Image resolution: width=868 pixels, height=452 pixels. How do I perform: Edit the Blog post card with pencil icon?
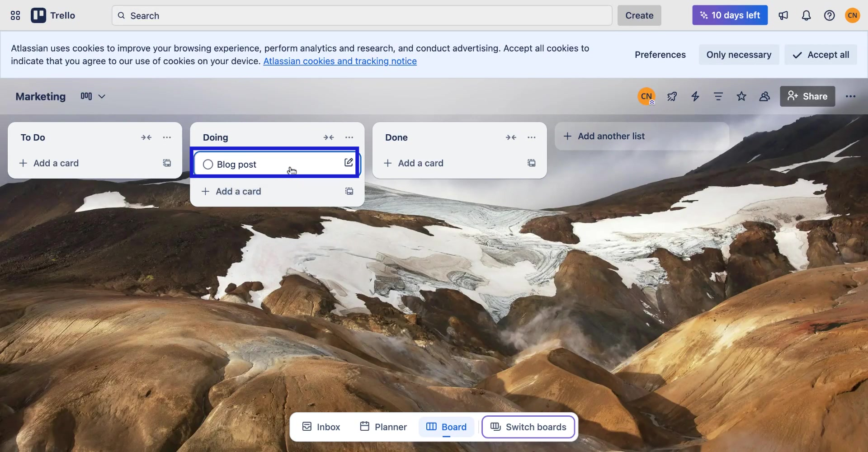(x=348, y=162)
